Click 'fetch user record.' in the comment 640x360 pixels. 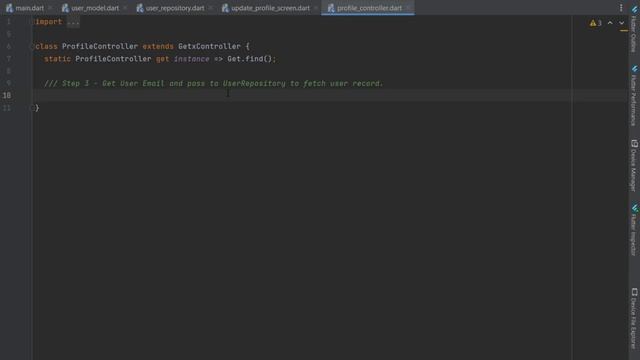pos(343,83)
